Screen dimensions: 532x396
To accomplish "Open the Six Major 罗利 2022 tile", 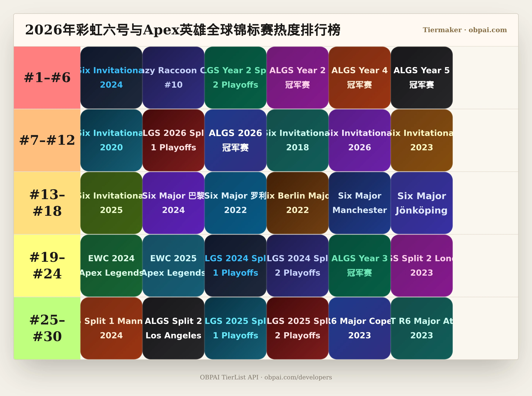I will [236, 203].
